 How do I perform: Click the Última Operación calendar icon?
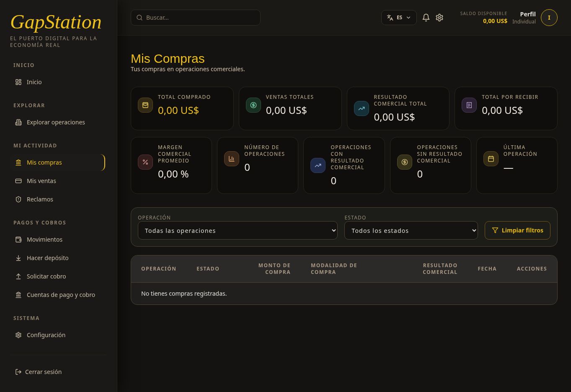pyautogui.click(x=491, y=159)
